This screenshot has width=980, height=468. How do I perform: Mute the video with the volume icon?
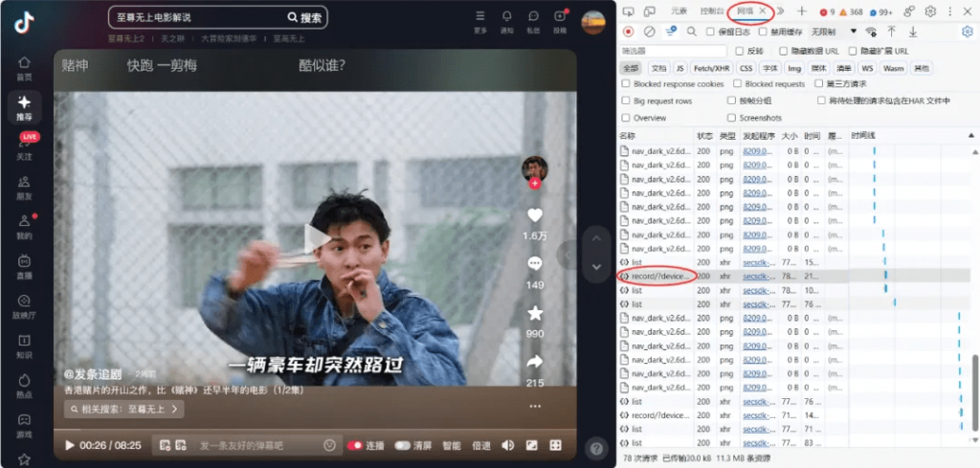pyautogui.click(x=508, y=445)
